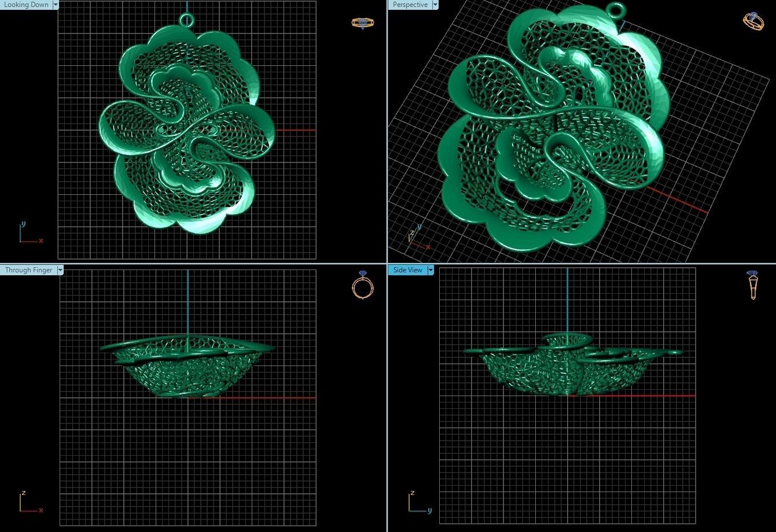Click the front-facing ring icon in Through Finger

point(363,285)
